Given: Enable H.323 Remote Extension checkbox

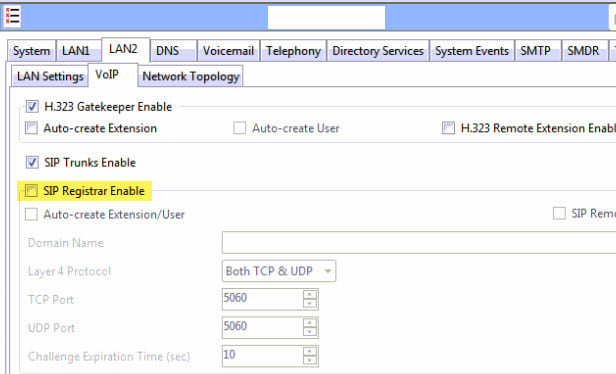Looking at the screenshot, I should (448, 128).
